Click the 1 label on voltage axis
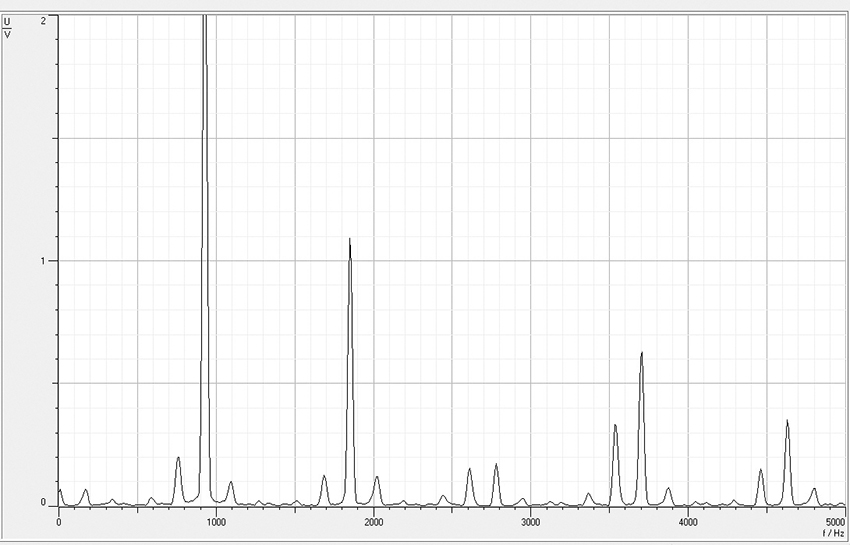850x545 pixels. tap(43, 261)
